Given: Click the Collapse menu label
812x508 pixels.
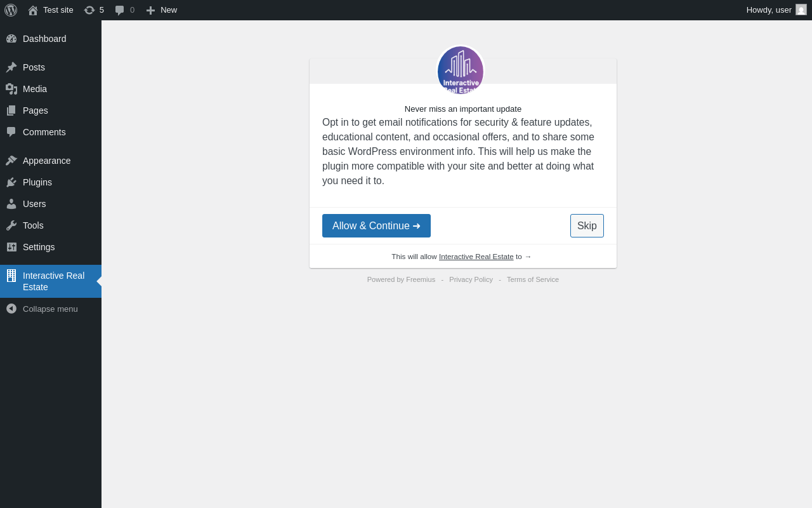Looking at the screenshot, I should 50,309.
